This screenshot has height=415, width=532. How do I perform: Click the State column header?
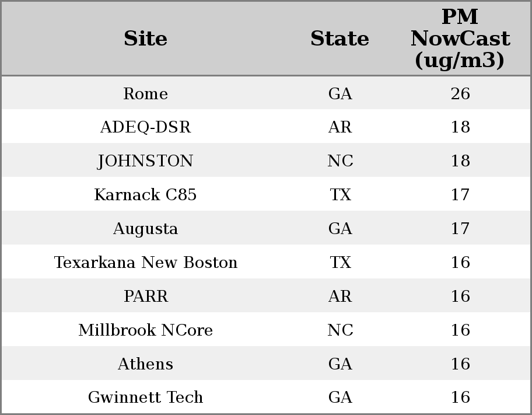339,39
